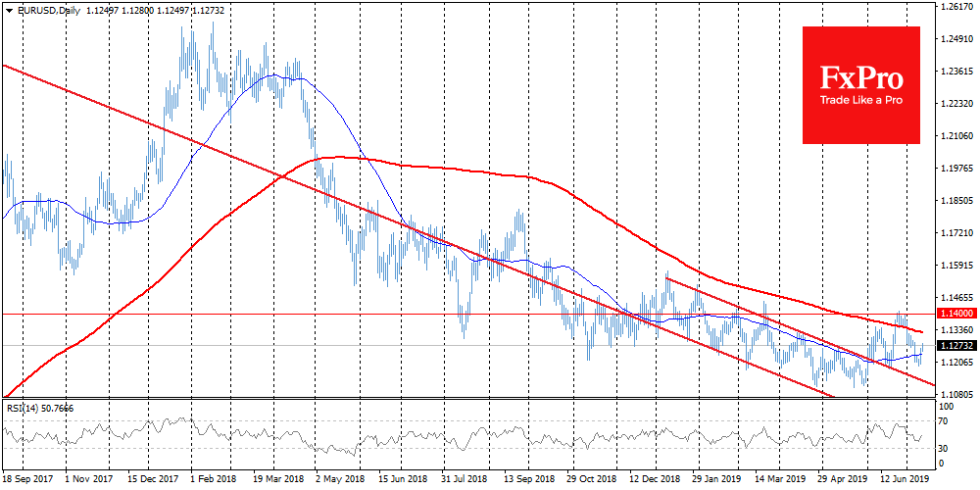Screen dimensions: 980x490
Task: Click the RSI 100 level label
Action: (948, 406)
